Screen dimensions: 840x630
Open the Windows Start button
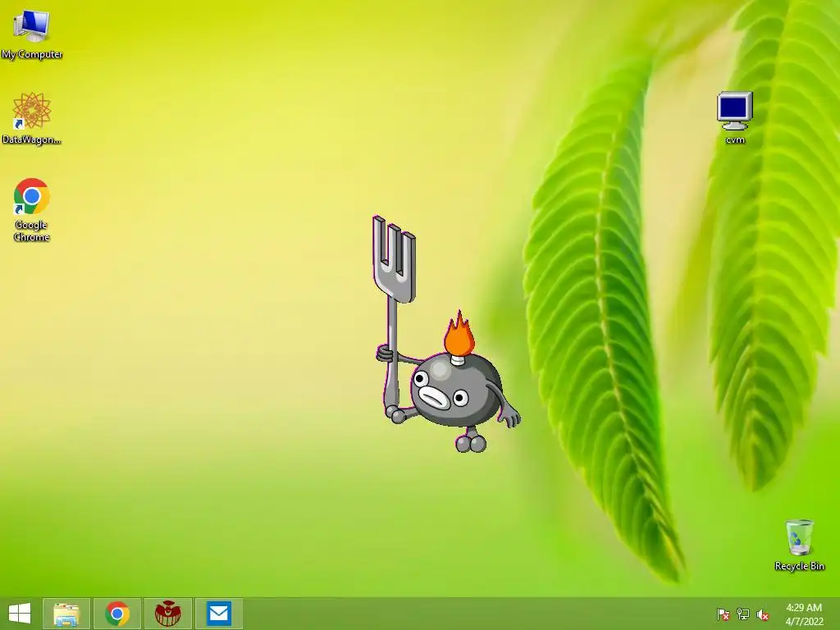point(20,614)
